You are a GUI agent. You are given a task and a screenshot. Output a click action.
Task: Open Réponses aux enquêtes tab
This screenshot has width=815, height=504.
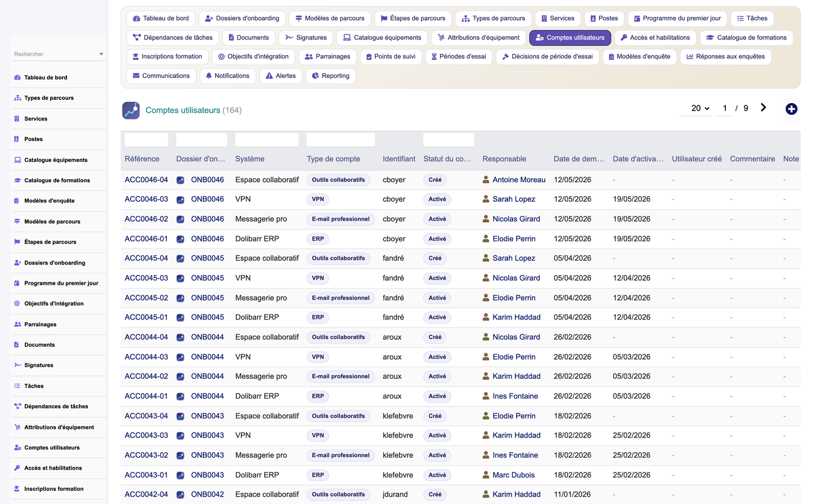click(725, 56)
